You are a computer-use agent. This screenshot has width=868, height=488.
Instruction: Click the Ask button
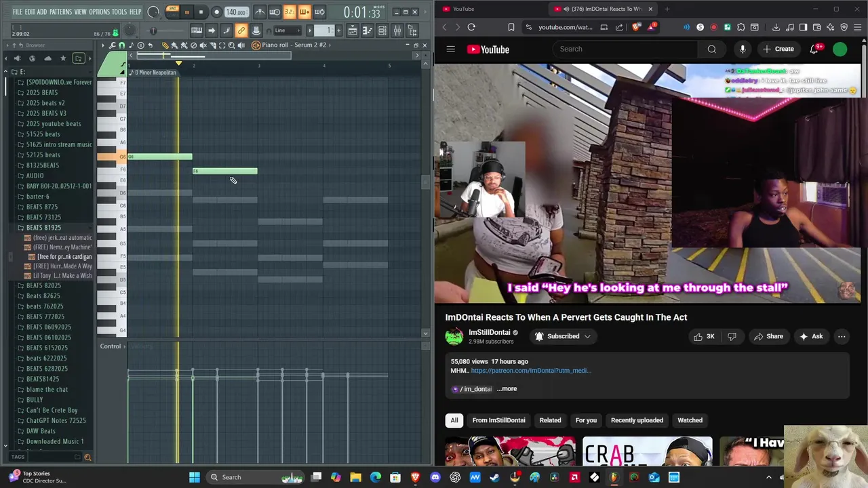point(811,336)
